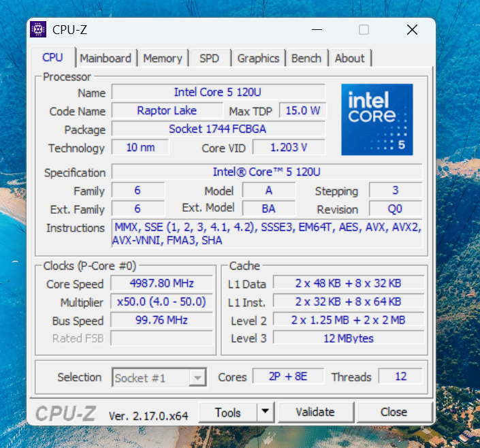Click the Ver. 2.17.0.x64 version text
Viewport: 480px width, 448px height.
(148, 415)
